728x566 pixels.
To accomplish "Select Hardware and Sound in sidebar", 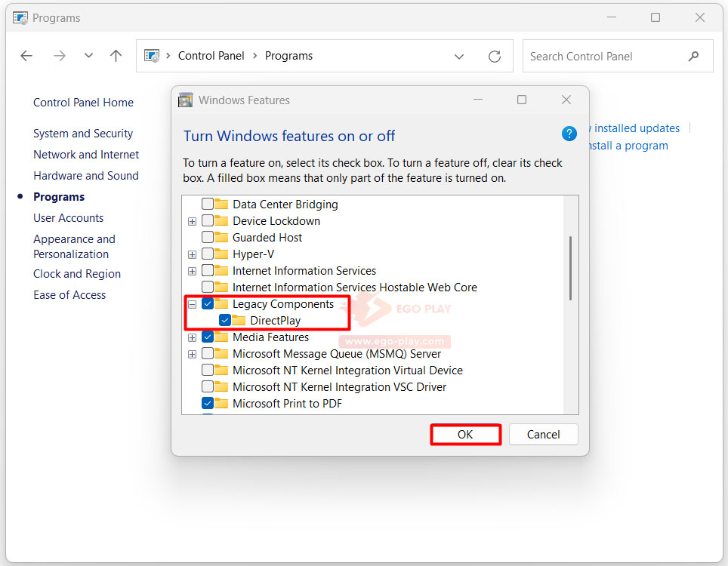I will point(86,176).
